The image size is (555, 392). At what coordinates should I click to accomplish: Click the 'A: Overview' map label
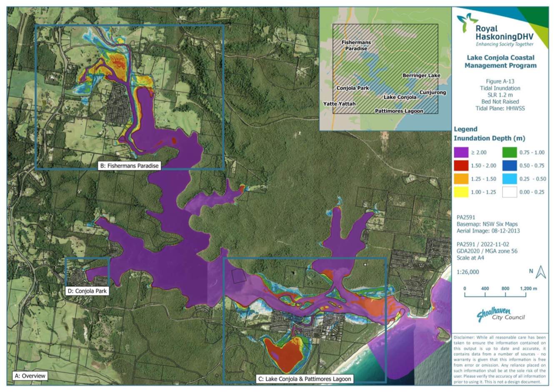coord(30,376)
